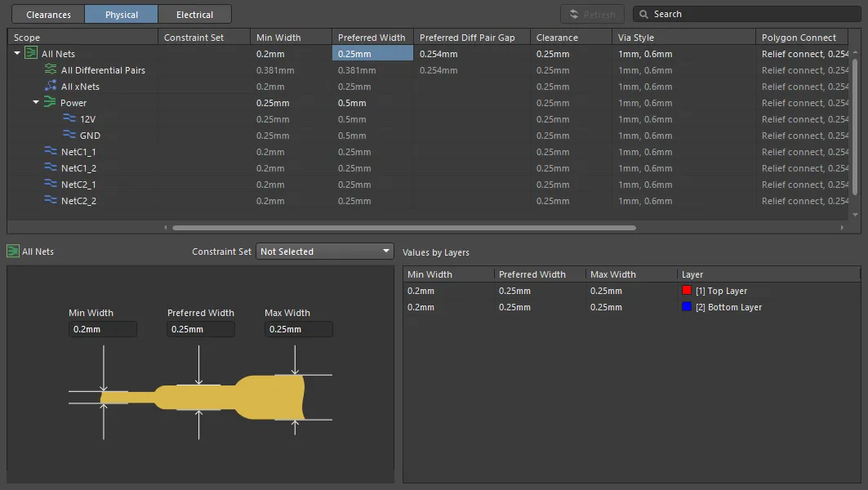This screenshot has height=490, width=868.
Task: Click the [1] Top Layer row label
Action: pos(721,291)
